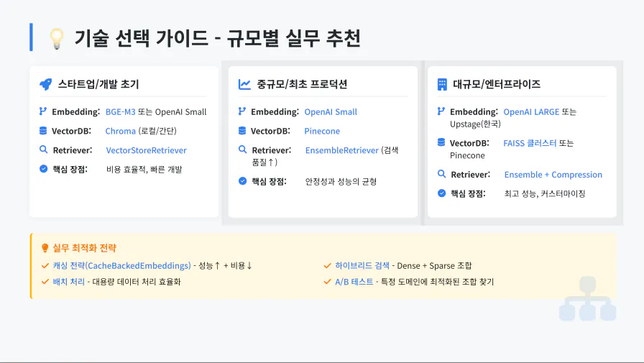Click the line chart icon on 중규모 card
Screen dimensions: 644x363
(x=244, y=85)
